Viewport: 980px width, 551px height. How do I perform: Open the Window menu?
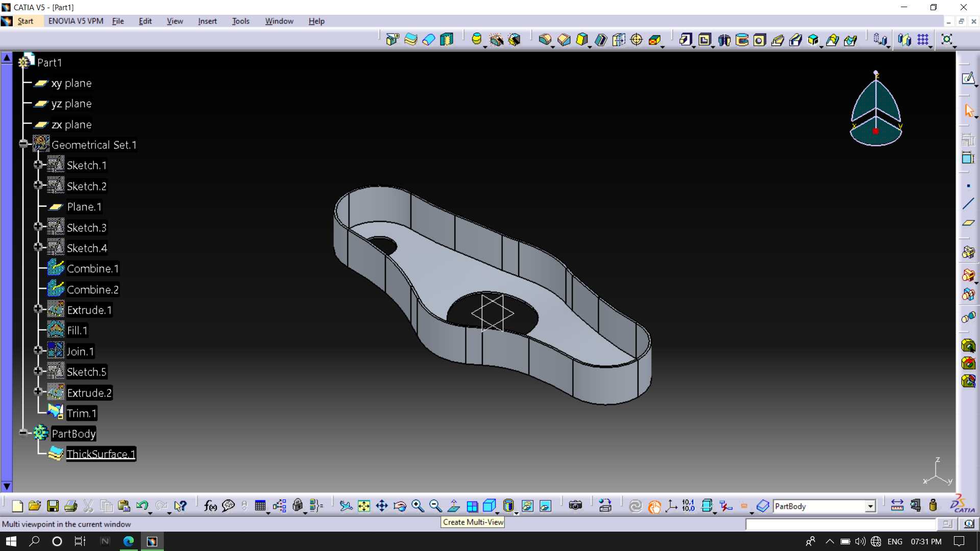(279, 21)
